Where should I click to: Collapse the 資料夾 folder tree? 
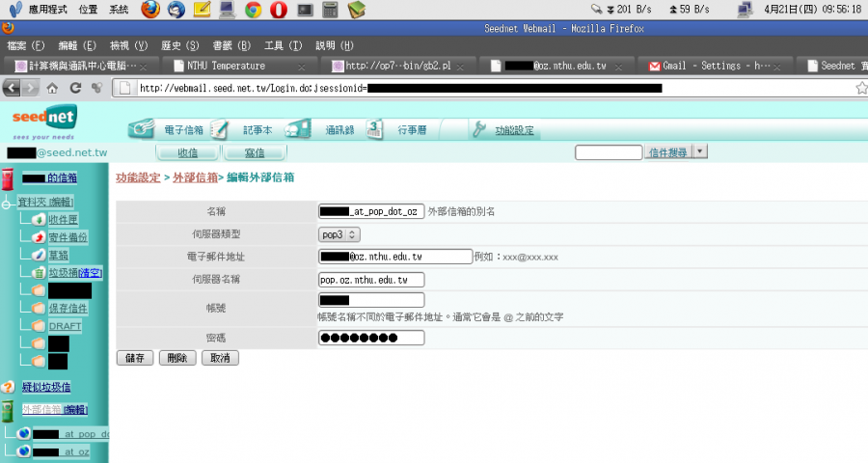coord(8,203)
